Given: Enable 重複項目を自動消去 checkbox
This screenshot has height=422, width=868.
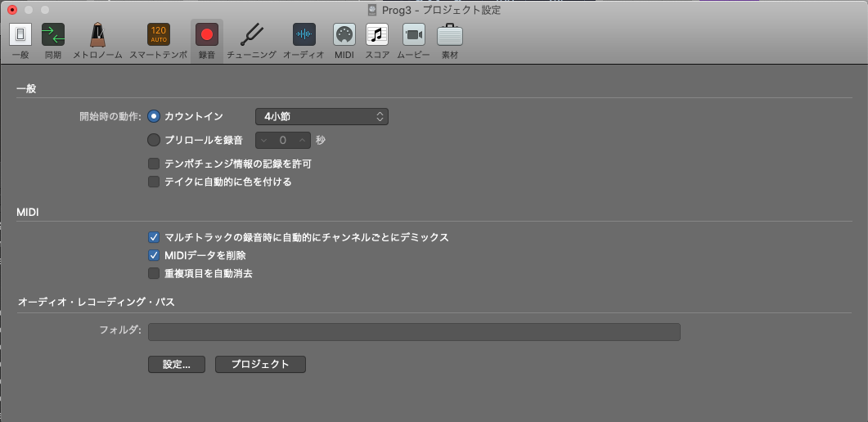Looking at the screenshot, I should coord(154,273).
